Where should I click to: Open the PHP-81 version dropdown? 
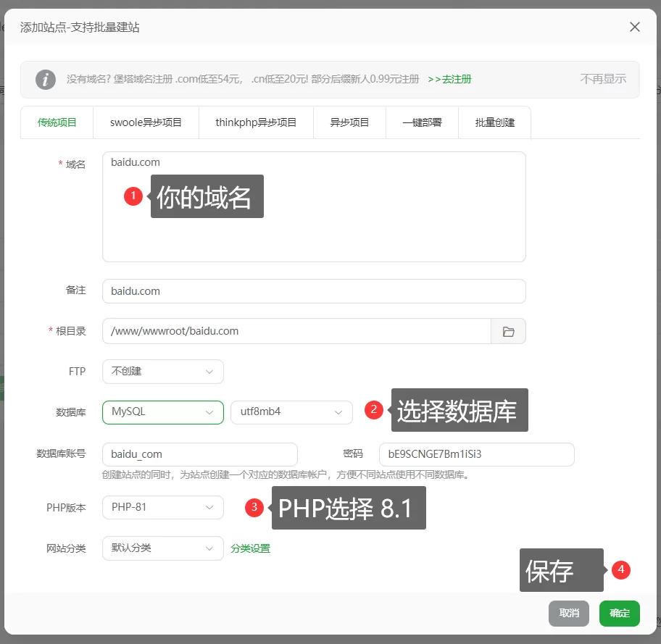[x=162, y=508]
